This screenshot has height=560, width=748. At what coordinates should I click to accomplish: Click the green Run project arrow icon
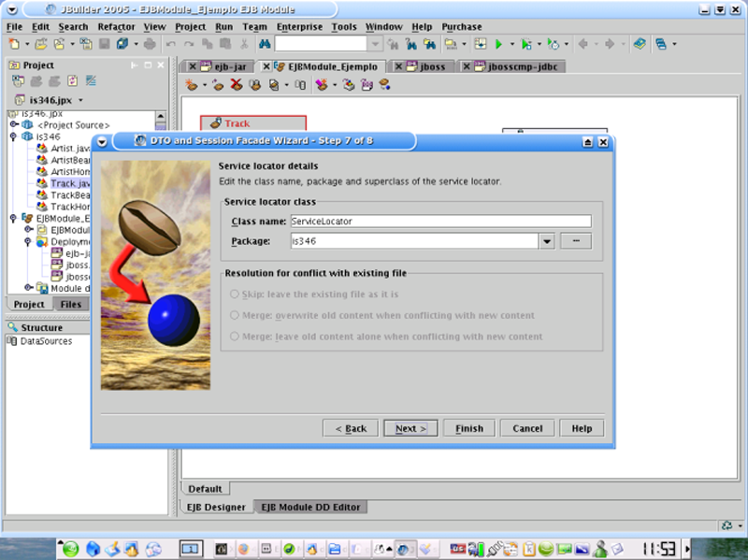(x=499, y=44)
